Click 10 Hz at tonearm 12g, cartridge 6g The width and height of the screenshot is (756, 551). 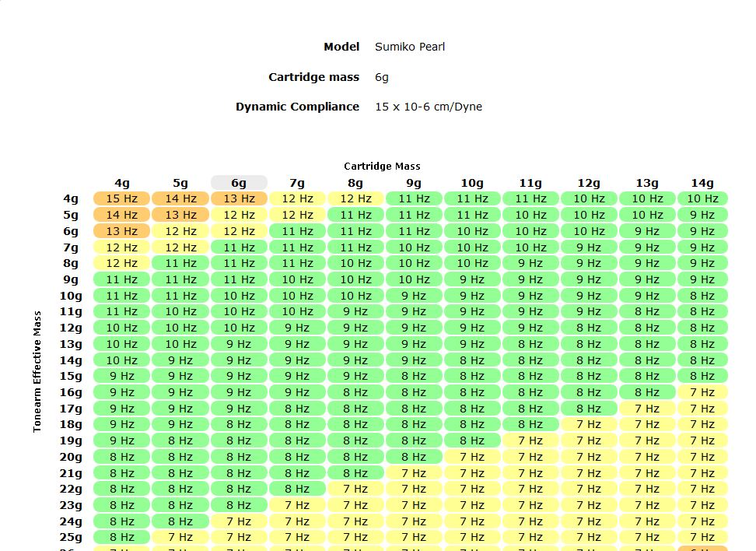[x=239, y=328]
